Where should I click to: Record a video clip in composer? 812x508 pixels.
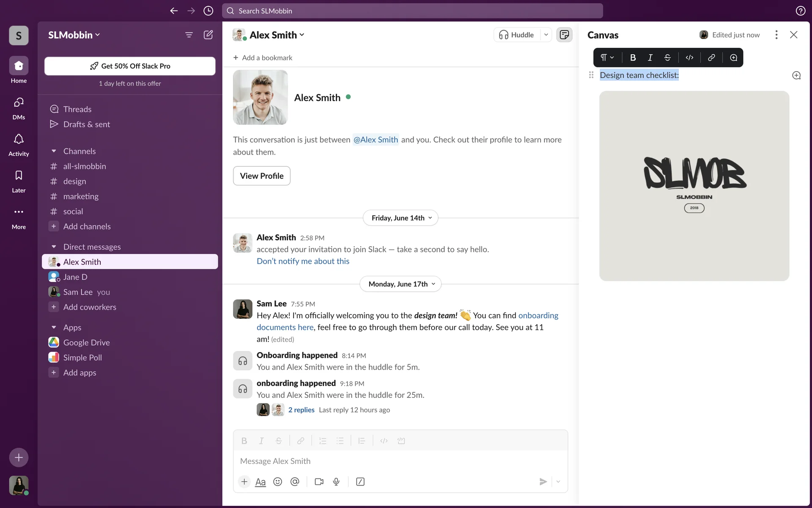pyautogui.click(x=319, y=482)
